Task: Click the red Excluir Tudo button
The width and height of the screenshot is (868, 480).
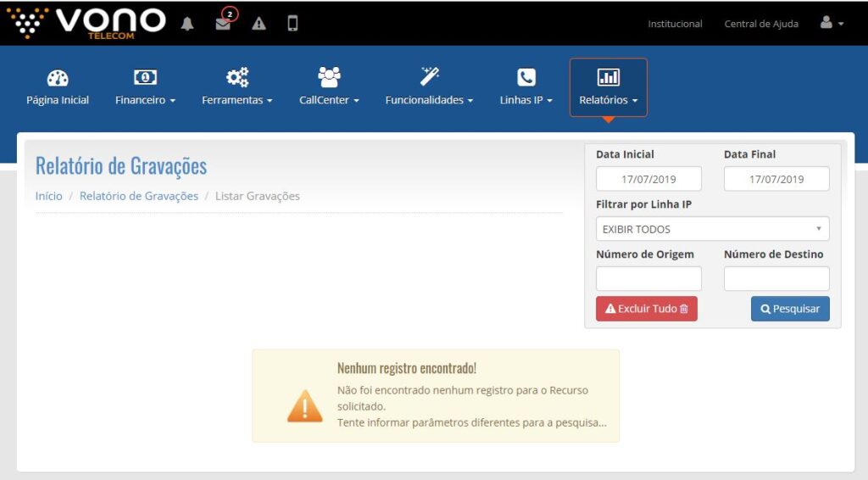Action: point(646,309)
